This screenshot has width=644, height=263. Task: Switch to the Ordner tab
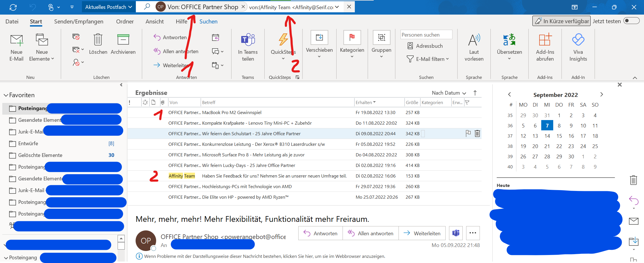pyautogui.click(x=125, y=21)
